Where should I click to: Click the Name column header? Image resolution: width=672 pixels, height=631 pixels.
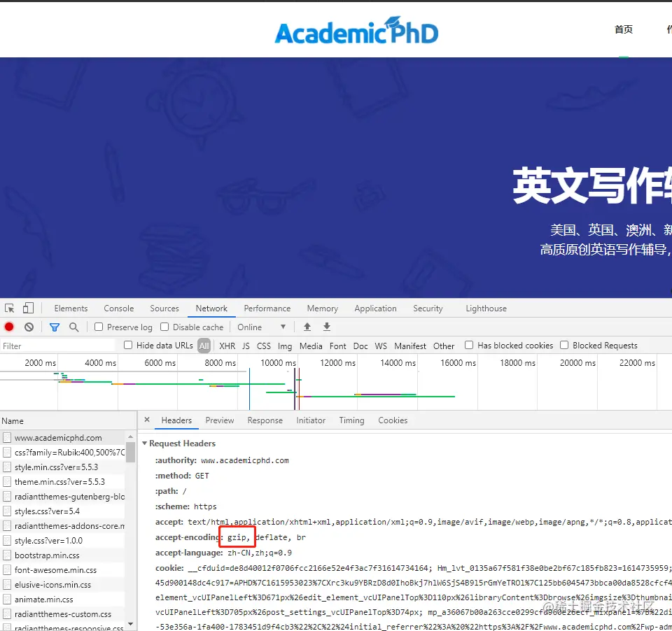pos(68,420)
